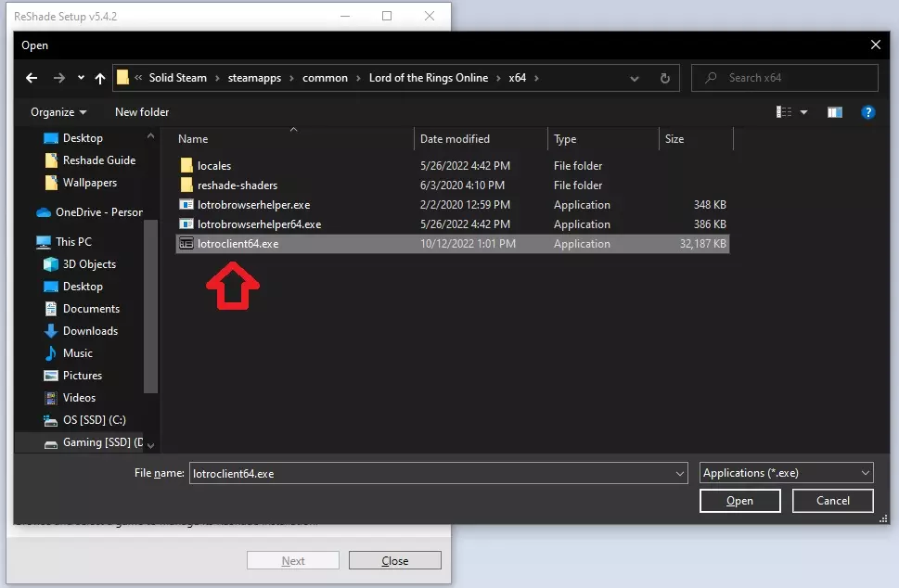Image resolution: width=899 pixels, height=588 pixels.
Task: Sort files by Date modified column
Action: 455,139
